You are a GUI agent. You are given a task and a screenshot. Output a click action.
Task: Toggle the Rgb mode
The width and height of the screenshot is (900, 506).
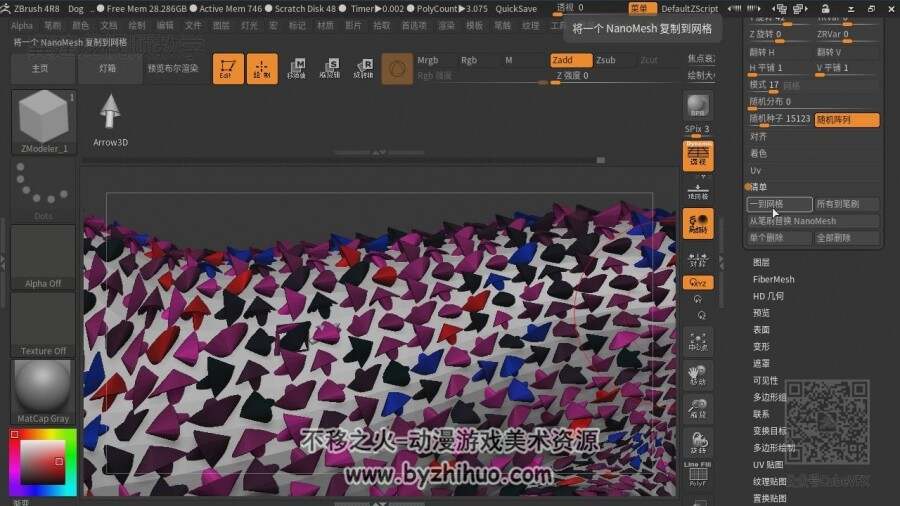[x=469, y=60]
